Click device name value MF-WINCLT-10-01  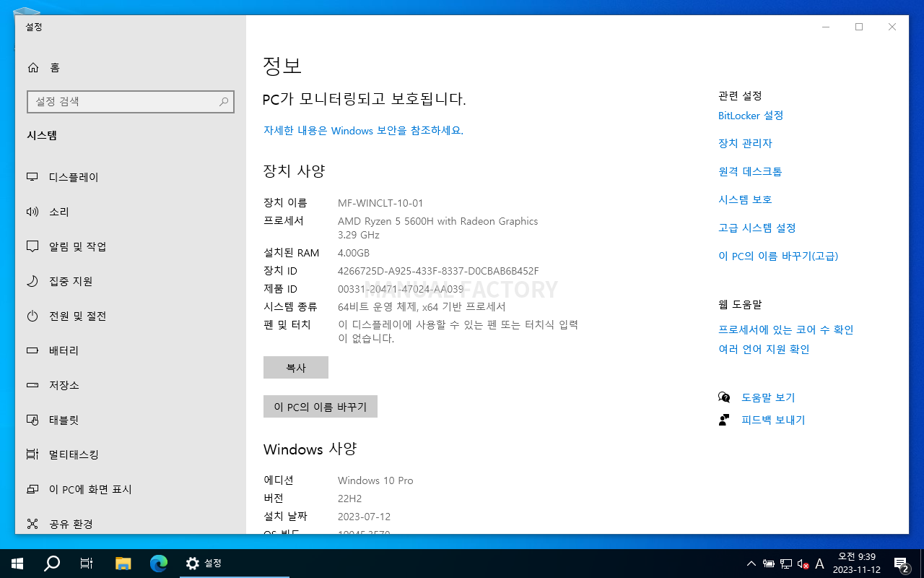(x=380, y=203)
